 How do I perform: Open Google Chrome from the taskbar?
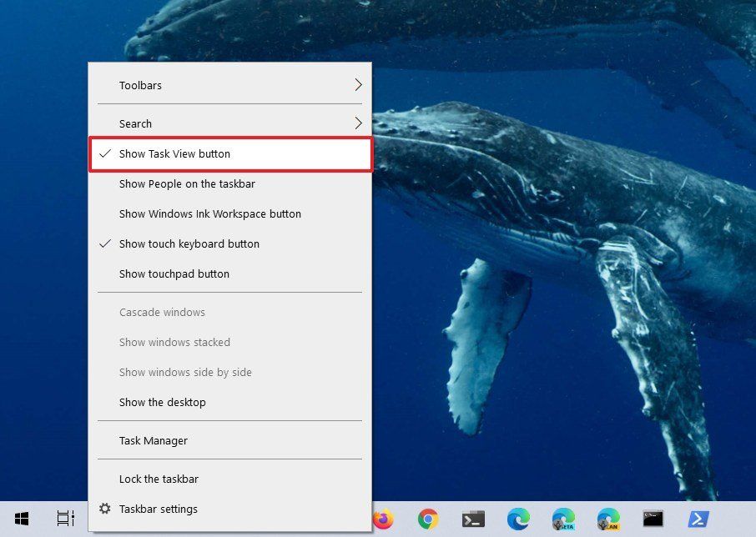(429, 518)
